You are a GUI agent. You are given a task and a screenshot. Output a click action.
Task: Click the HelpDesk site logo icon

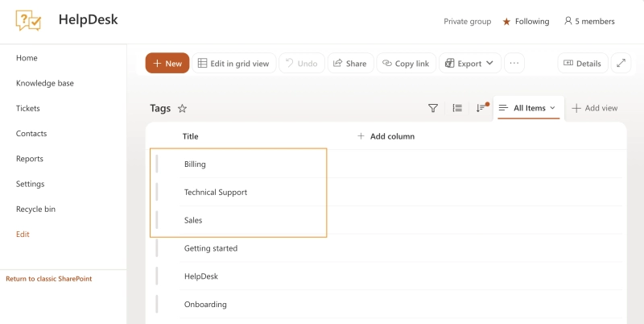pos(28,20)
